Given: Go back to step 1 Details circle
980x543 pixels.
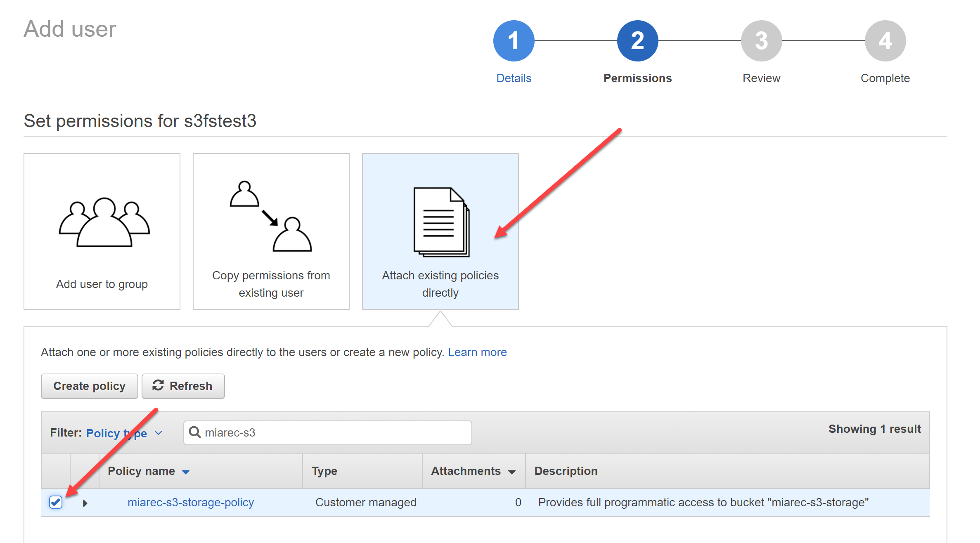Looking at the screenshot, I should tap(514, 41).
